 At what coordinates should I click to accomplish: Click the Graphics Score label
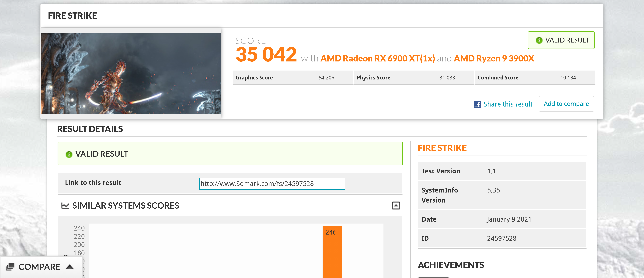[x=254, y=78]
